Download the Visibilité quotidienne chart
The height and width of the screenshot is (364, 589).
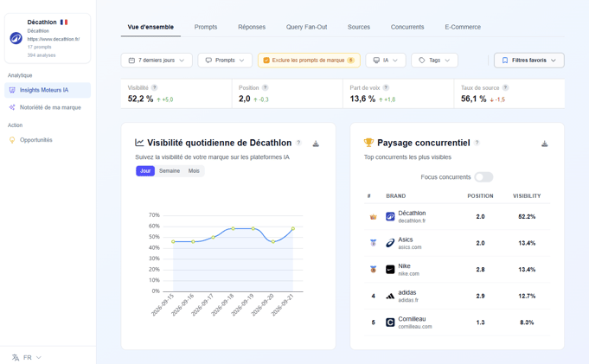click(x=316, y=144)
